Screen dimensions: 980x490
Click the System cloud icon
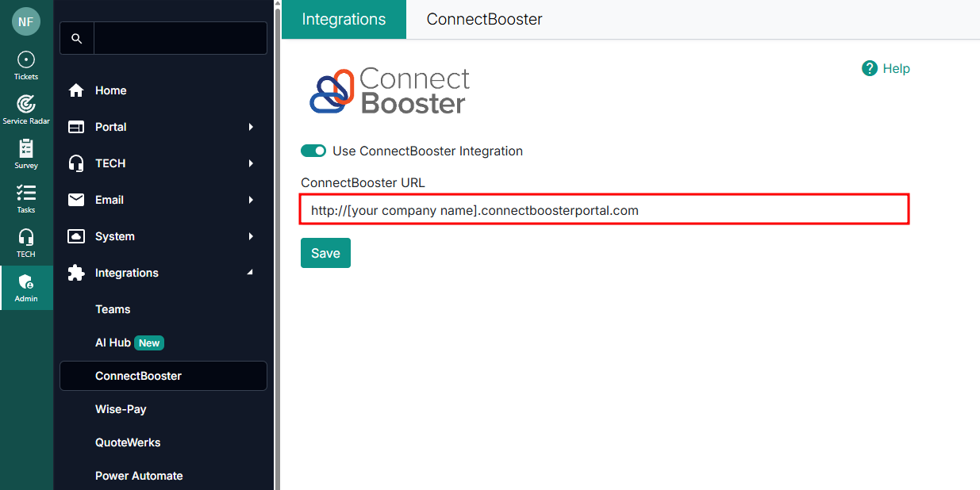point(76,236)
